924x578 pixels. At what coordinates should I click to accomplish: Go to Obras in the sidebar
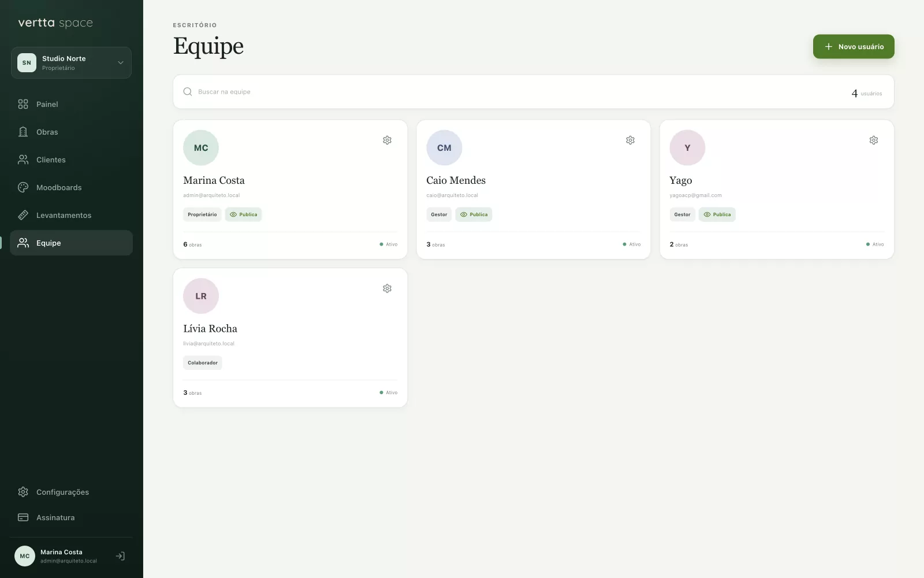pyautogui.click(x=71, y=132)
